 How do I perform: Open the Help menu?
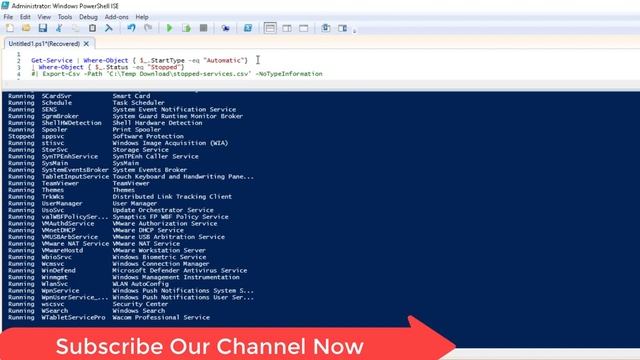pos(142,17)
